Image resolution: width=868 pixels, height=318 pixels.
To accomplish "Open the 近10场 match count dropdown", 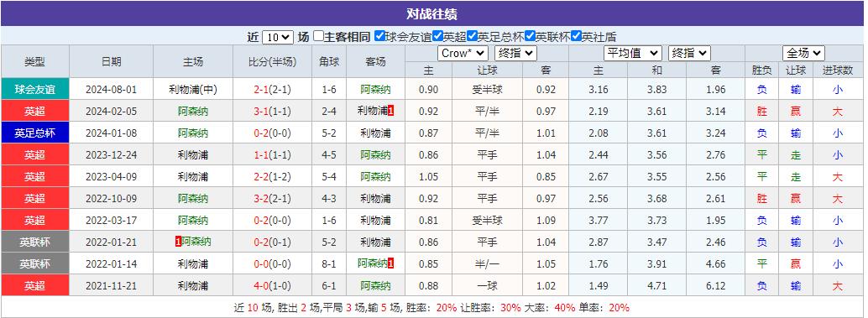I will [x=278, y=37].
